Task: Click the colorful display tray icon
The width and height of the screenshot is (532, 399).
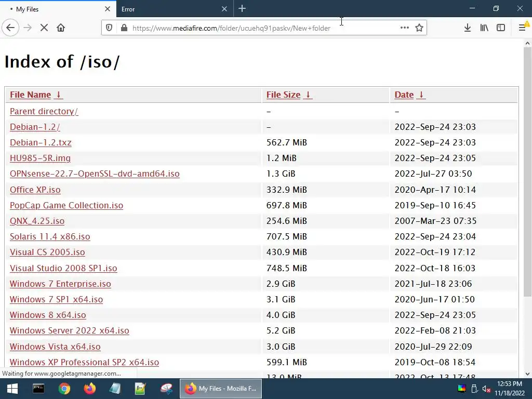Action: [x=462, y=389]
